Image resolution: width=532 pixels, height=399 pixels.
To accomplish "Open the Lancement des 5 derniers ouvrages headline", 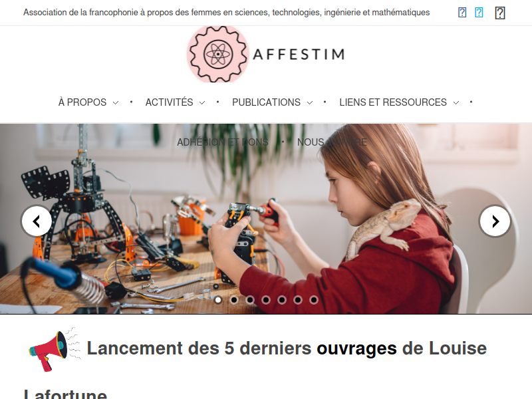I will pos(287,348).
